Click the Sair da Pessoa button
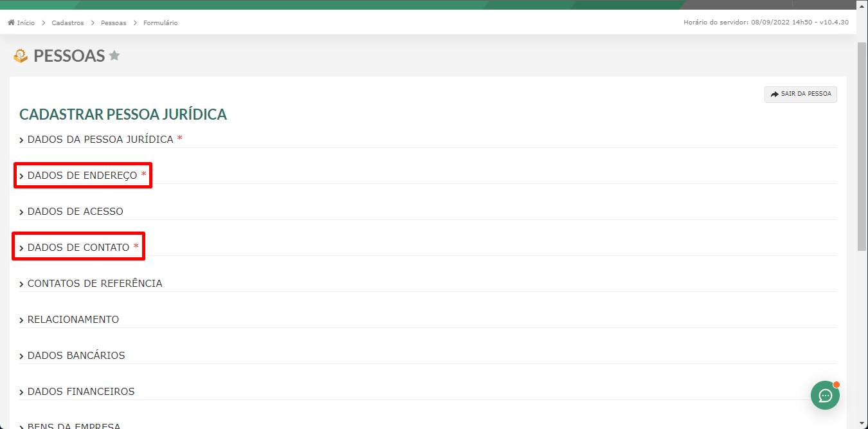868x429 pixels. pos(800,94)
